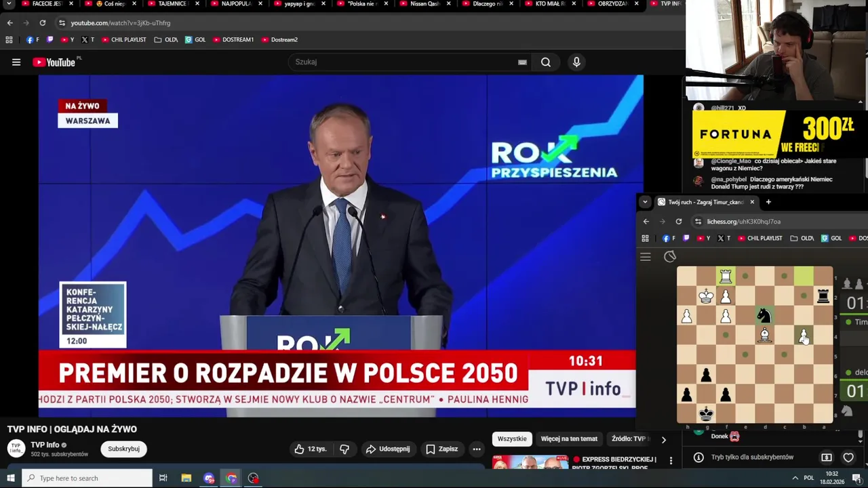Click the YouTube search magnifier button
The height and width of the screenshot is (488, 868).
coord(546,62)
